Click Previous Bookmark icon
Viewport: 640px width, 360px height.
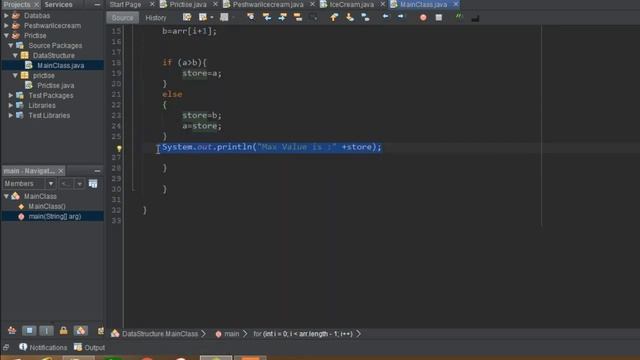coord(334,17)
